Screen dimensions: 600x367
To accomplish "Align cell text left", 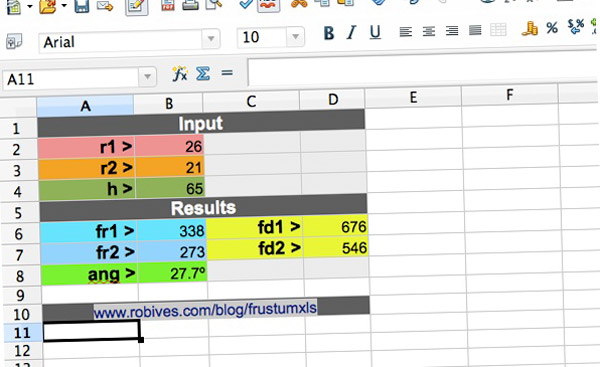I will (x=406, y=31).
